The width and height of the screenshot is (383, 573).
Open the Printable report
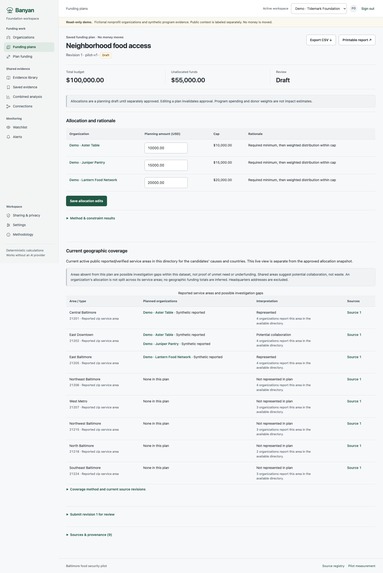(x=357, y=40)
